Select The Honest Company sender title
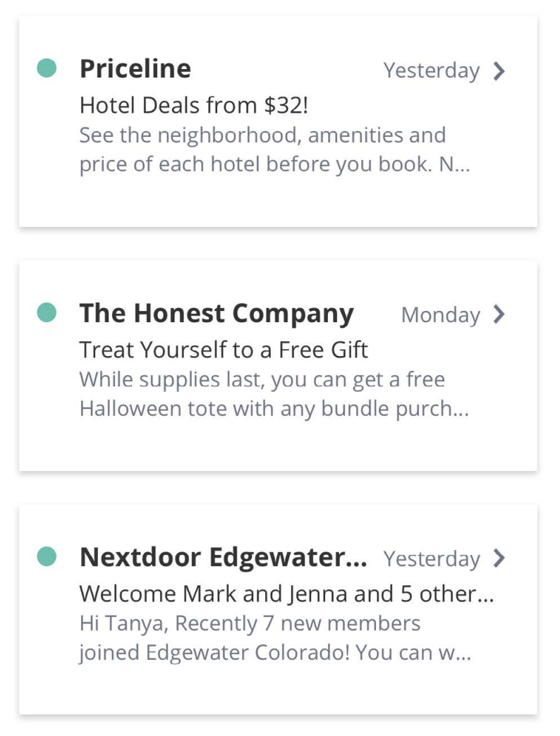Viewport: 560px width, 736px height. (217, 313)
